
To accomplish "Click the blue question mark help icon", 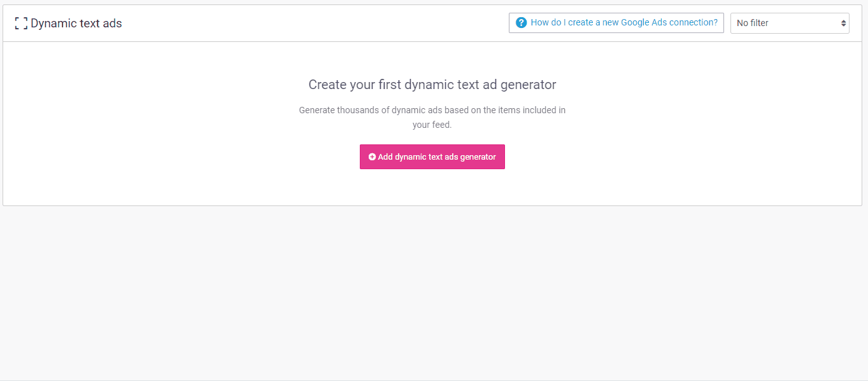I will click(x=521, y=23).
